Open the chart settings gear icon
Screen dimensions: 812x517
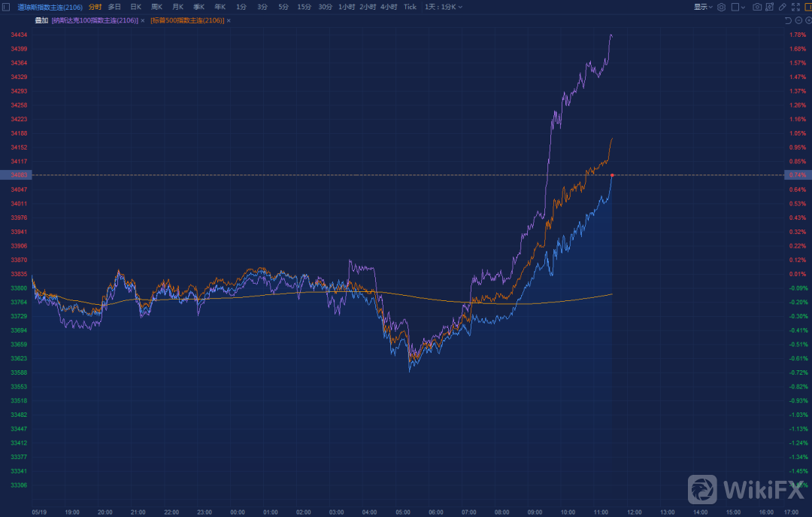(722, 7)
